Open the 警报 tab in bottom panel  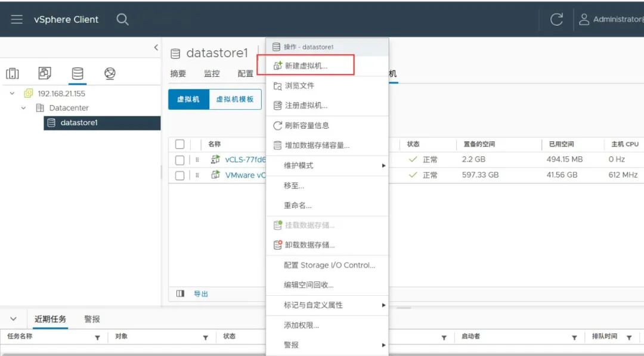(x=92, y=319)
